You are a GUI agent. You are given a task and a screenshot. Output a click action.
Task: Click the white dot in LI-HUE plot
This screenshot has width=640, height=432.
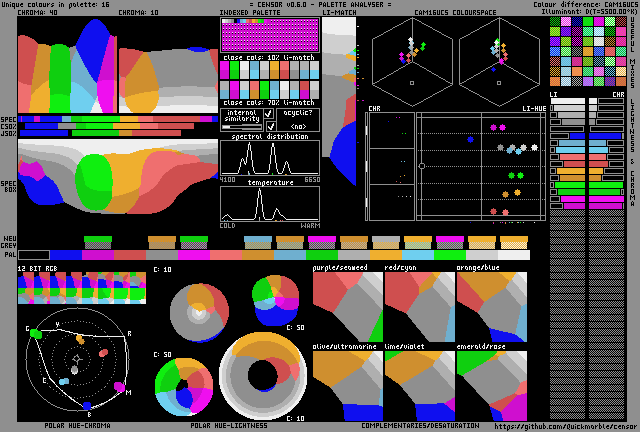coord(534,147)
